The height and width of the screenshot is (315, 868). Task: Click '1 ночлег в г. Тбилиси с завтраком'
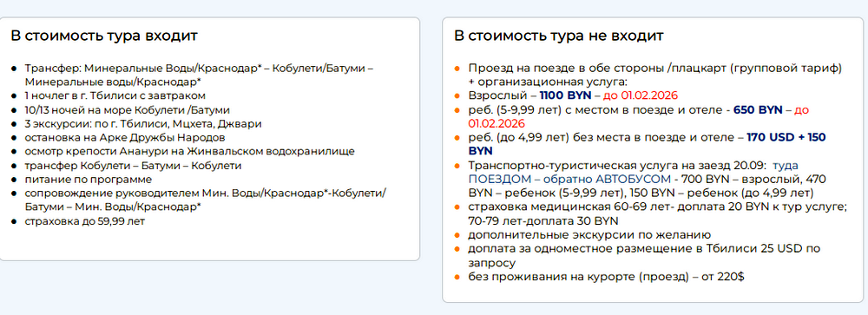(115, 95)
